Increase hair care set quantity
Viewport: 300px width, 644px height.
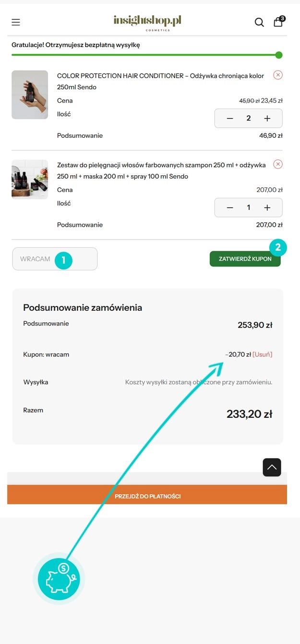pos(267,207)
